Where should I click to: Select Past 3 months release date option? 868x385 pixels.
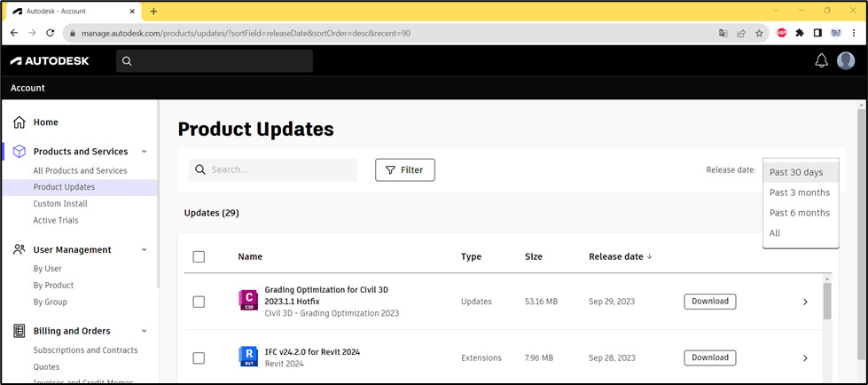(x=801, y=192)
